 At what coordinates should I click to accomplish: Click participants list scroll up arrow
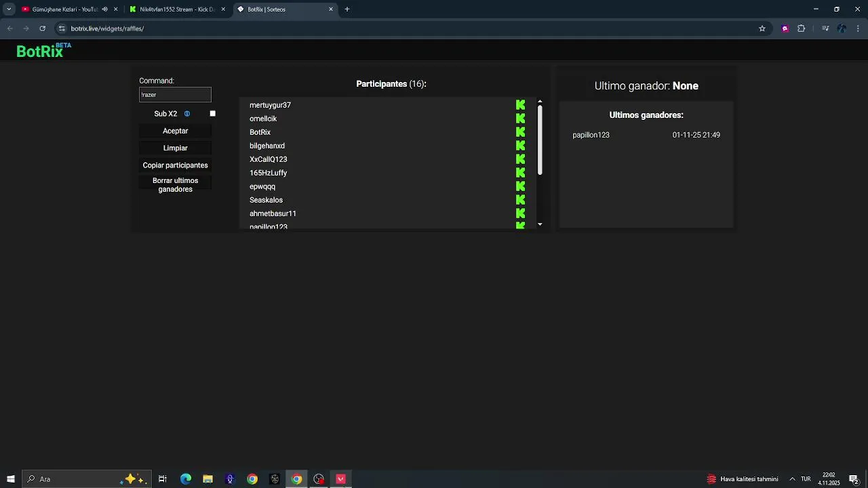(x=540, y=102)
